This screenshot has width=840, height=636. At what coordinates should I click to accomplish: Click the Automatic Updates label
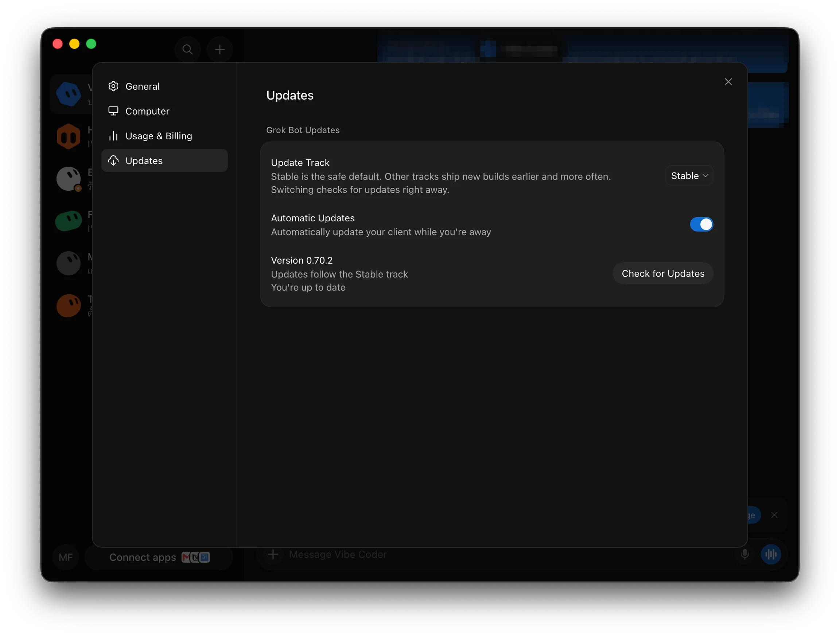point(313,218)
